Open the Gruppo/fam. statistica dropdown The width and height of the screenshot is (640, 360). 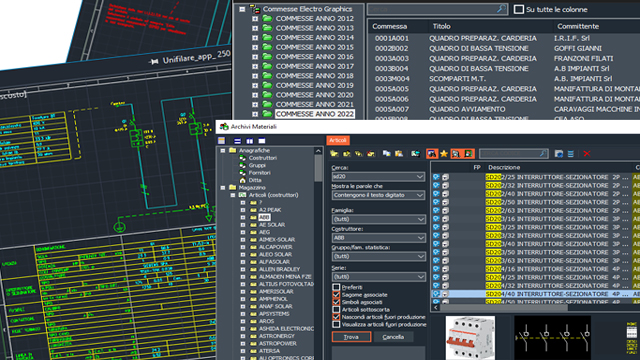pyautogui.click(x=378, y=256)
